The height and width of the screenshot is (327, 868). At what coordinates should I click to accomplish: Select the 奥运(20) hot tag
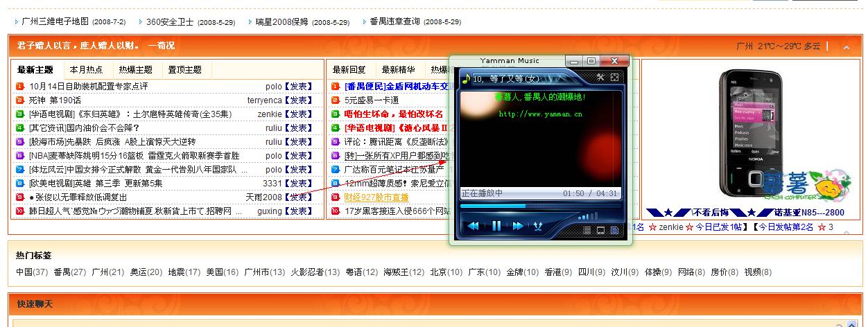(x=145, y=272)
